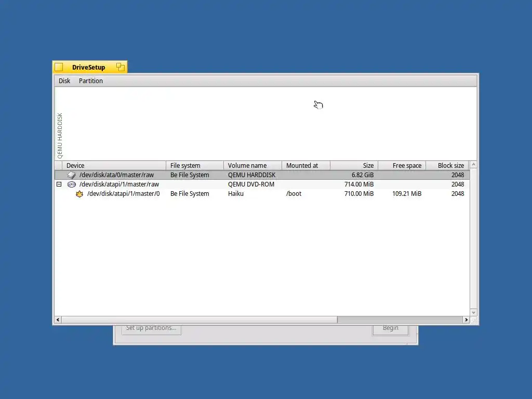Open the Disk menu
532x399 pixels.
coord(64,81)
